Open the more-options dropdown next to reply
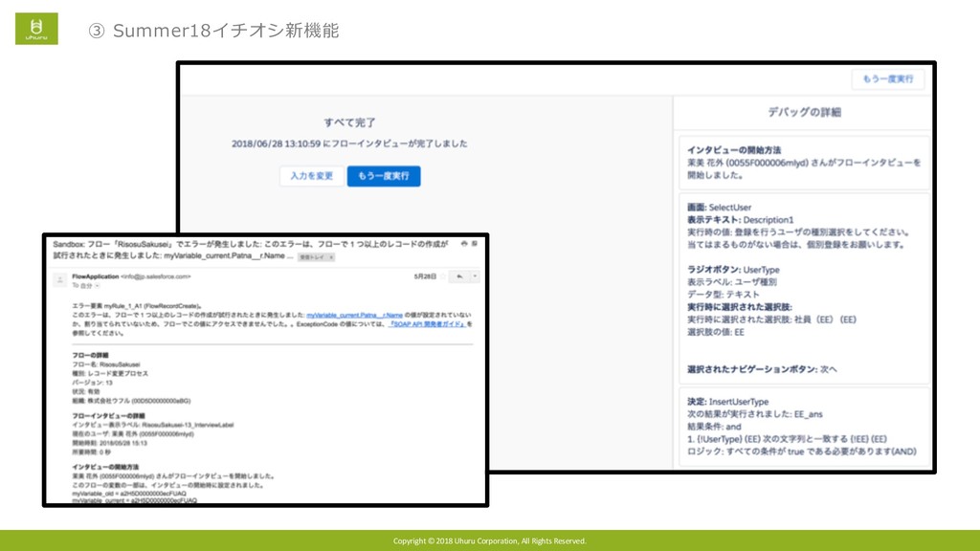The width and height of the screenshot is (980, 551). (x=475, y=276)
